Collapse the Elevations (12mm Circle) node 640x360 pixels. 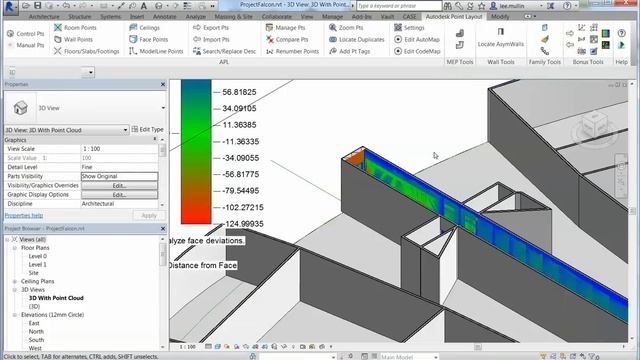15,315
